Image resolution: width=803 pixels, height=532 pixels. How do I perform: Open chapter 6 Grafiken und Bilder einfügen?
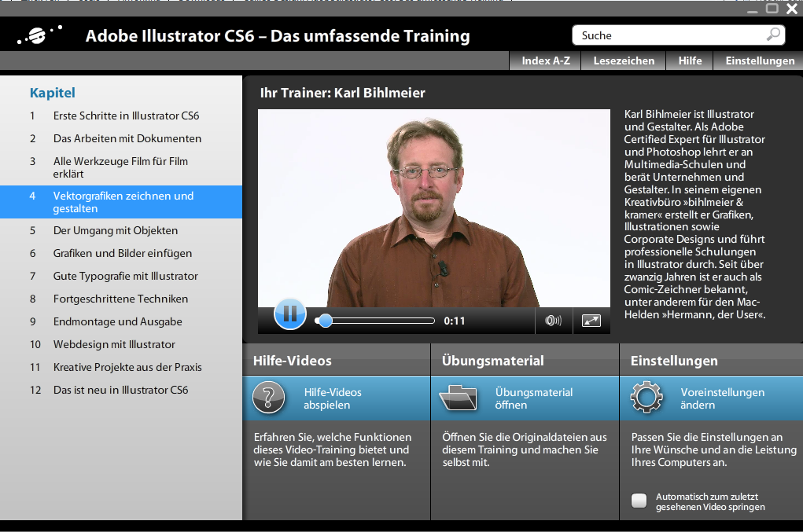click(121, 253)
